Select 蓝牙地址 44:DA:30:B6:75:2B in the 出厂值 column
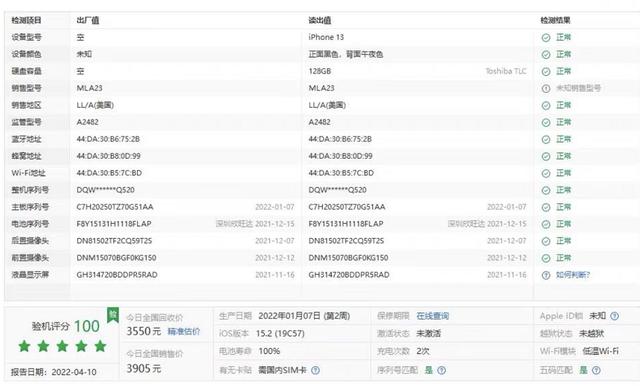The width and height of the screenshot is (640, 386). [108, 139]
